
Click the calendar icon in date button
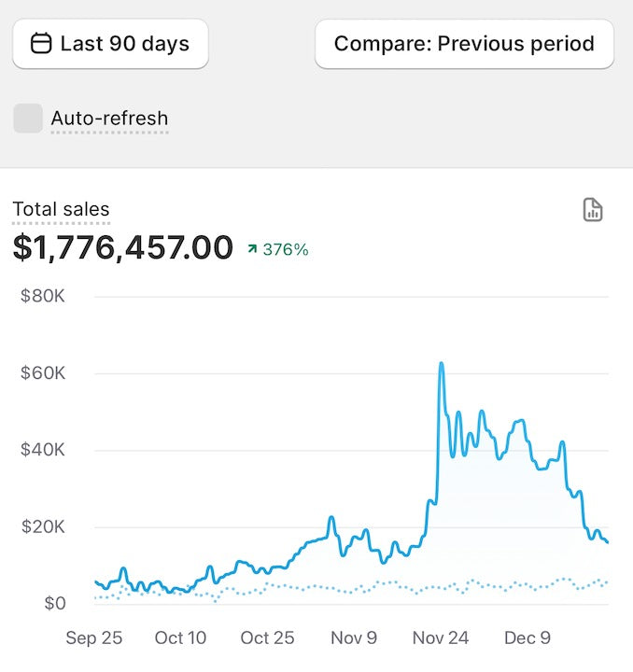[x=41, y=44]
